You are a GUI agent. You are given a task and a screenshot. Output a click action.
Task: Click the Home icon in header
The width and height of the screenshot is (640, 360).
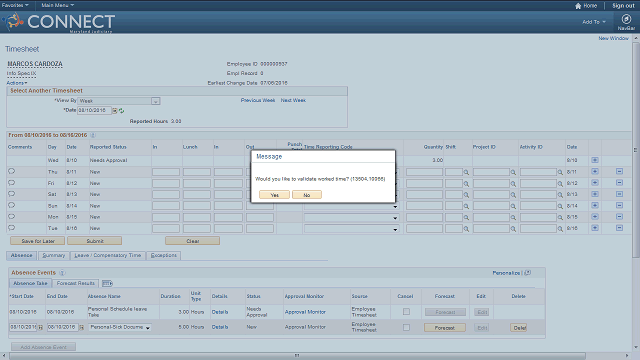[x=578, y=6]
